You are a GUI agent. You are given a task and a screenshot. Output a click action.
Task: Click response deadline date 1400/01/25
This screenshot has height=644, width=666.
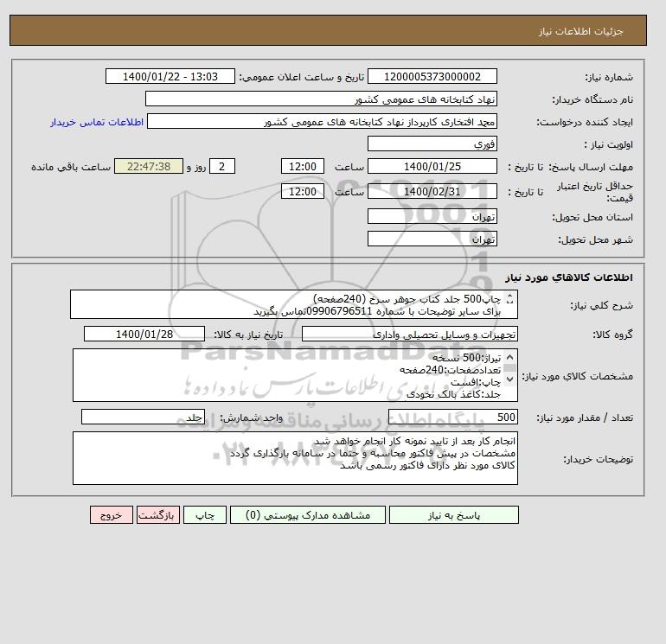(432, 167)
